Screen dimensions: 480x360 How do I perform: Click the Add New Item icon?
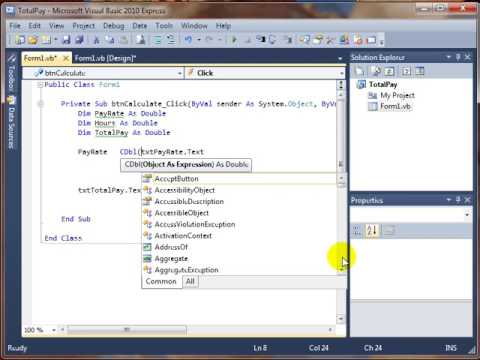[x=46, y=40]
